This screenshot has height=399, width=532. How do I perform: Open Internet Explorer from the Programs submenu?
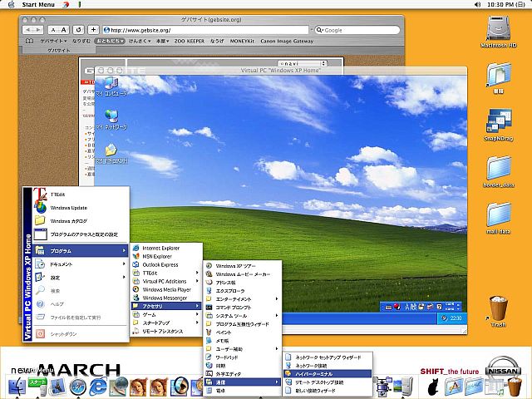point(161,247)
